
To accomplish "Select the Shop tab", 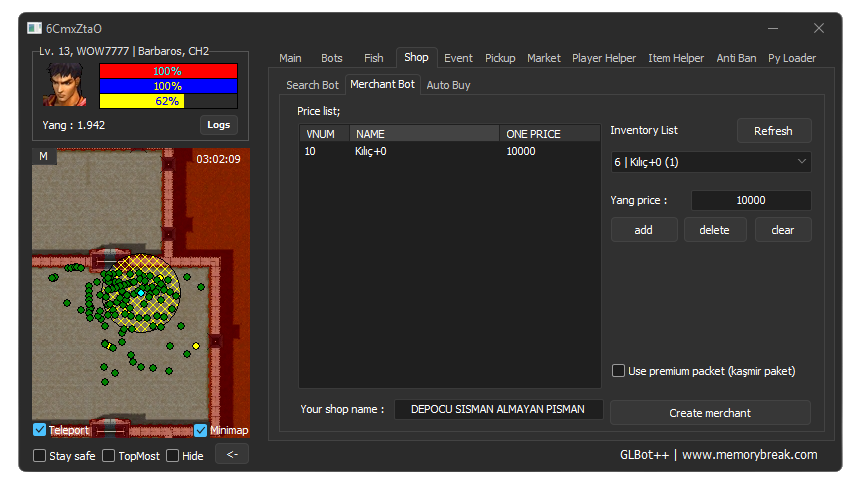I will click(x=416, y=57).
